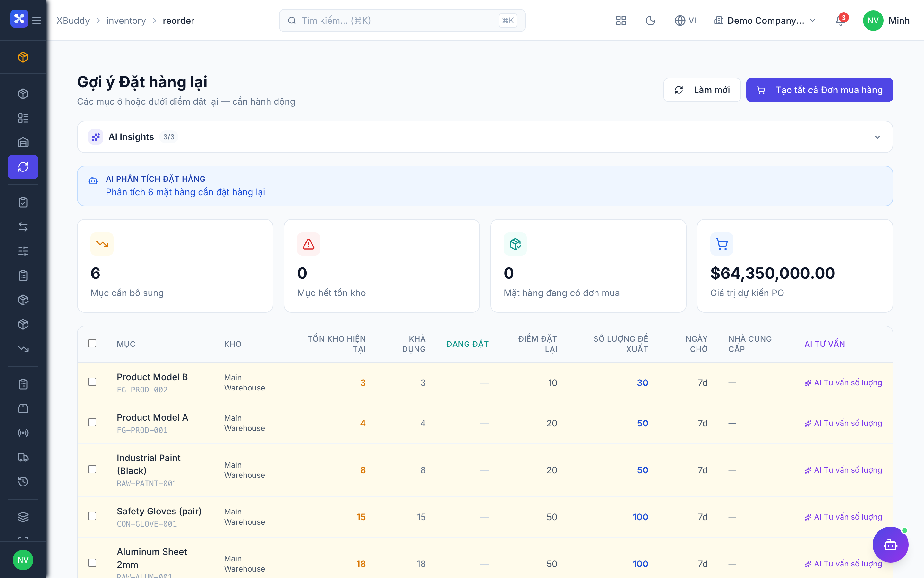Focus the Tìm kiếm search field
Screen dimensions: 924x578
tap(402, 21)
